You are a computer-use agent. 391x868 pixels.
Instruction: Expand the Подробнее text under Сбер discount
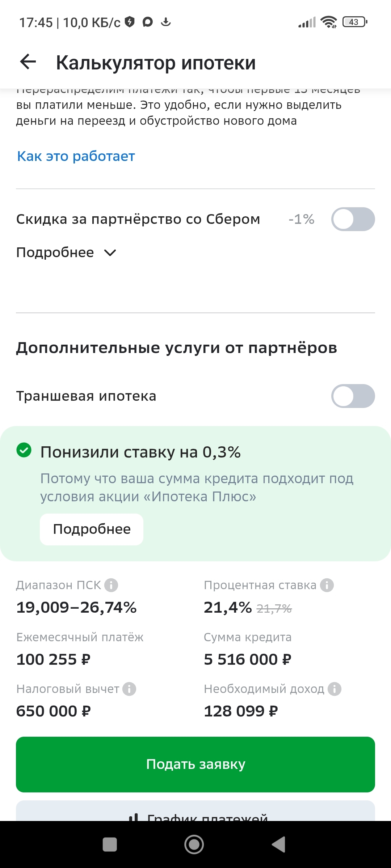tap(55, 252)
